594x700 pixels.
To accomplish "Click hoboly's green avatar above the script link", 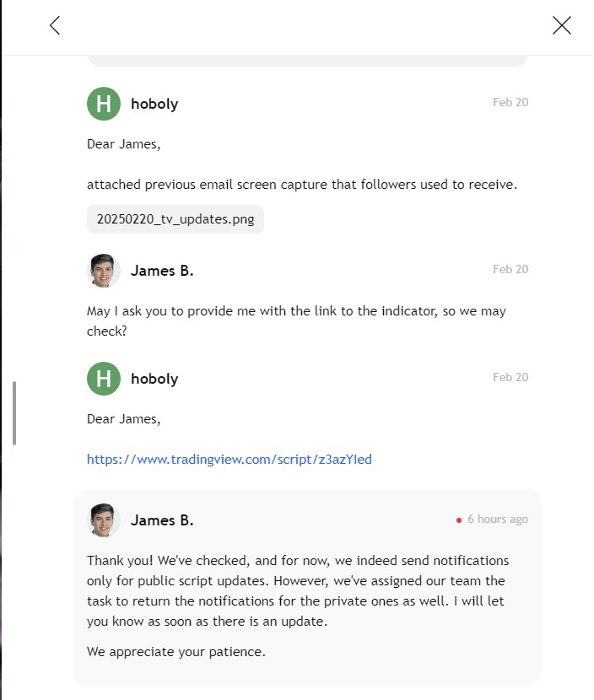I will point(104,379).
